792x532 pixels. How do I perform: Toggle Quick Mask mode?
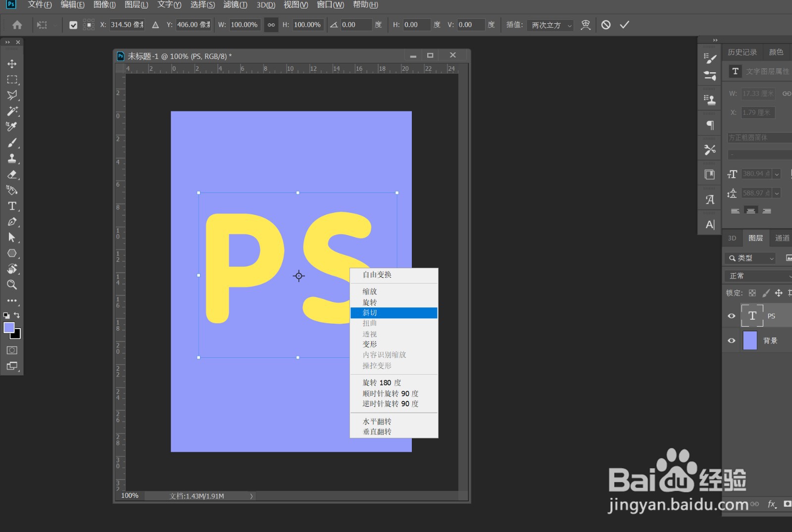[12, 350]
